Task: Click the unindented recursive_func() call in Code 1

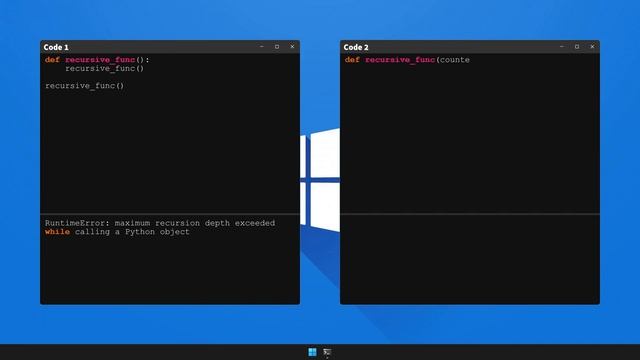Action: click(84, 86)
